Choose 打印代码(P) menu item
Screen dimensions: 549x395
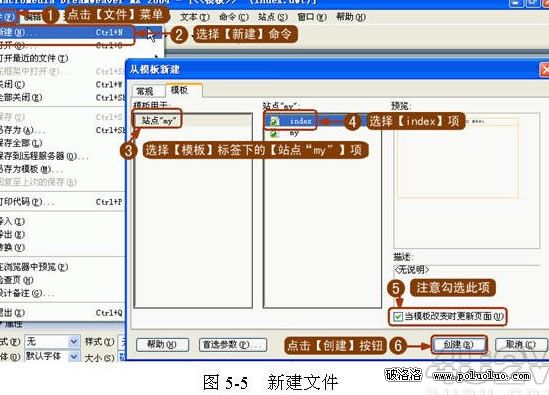(x=63, y=202)
